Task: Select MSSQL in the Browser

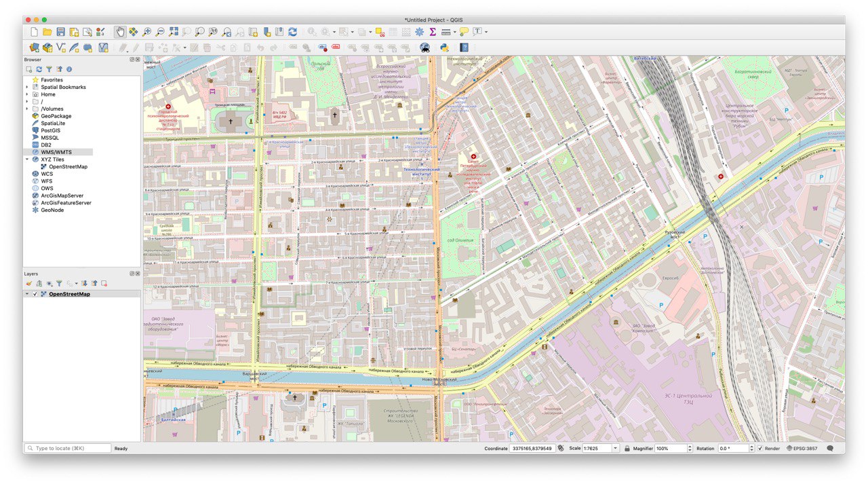Action: click(x=50, y=138)
